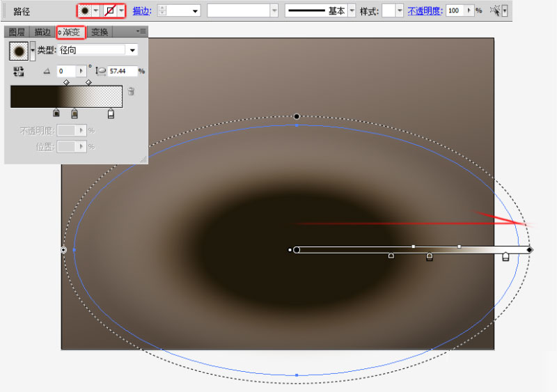The image size is (557, 392).
Task: Click the stroke none swatch in control bar
Action: click(x=111, y=11)
